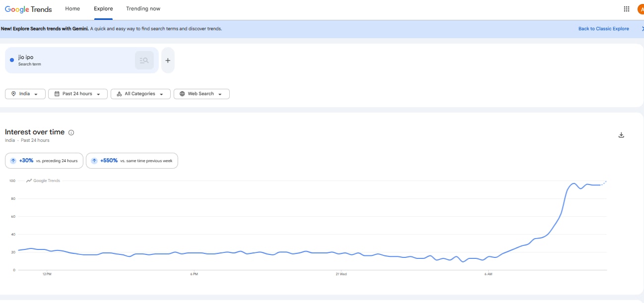
Task: Click the 'New! Explore Search trends with Gemini' text
Action: pyautogui.click(x=45, y=29)
